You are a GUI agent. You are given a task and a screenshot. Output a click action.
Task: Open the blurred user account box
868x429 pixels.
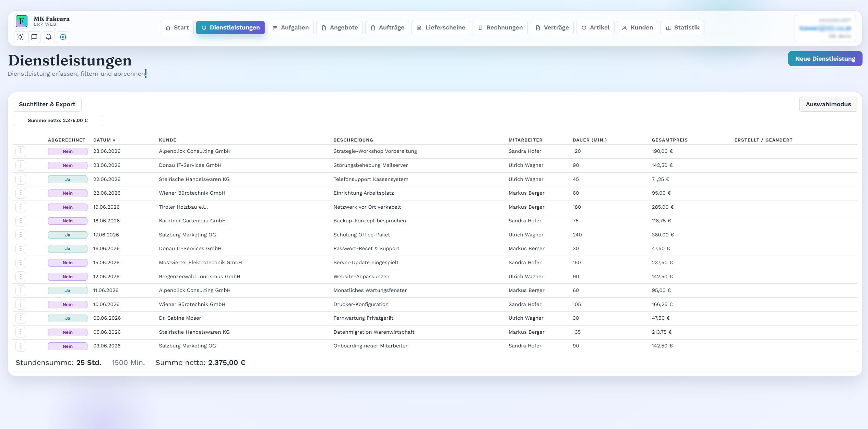click(x=825, y=28)
